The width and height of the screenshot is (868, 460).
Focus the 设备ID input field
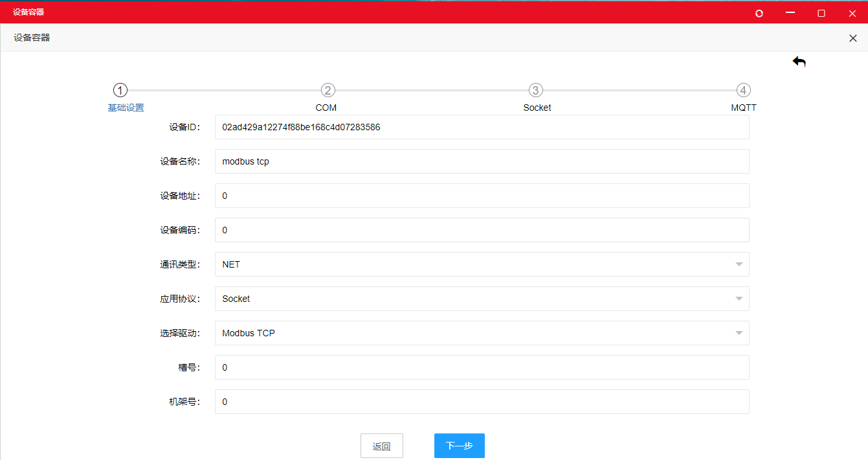tap(482, 127)
